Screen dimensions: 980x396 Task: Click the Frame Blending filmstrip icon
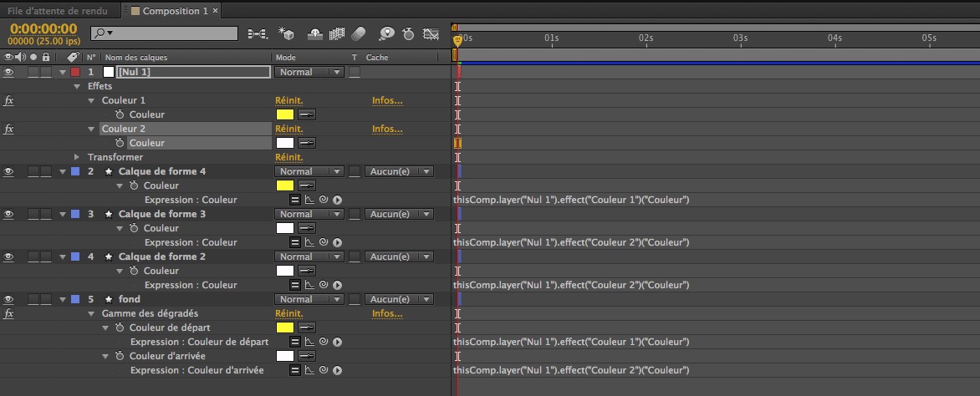coord(337,34)
